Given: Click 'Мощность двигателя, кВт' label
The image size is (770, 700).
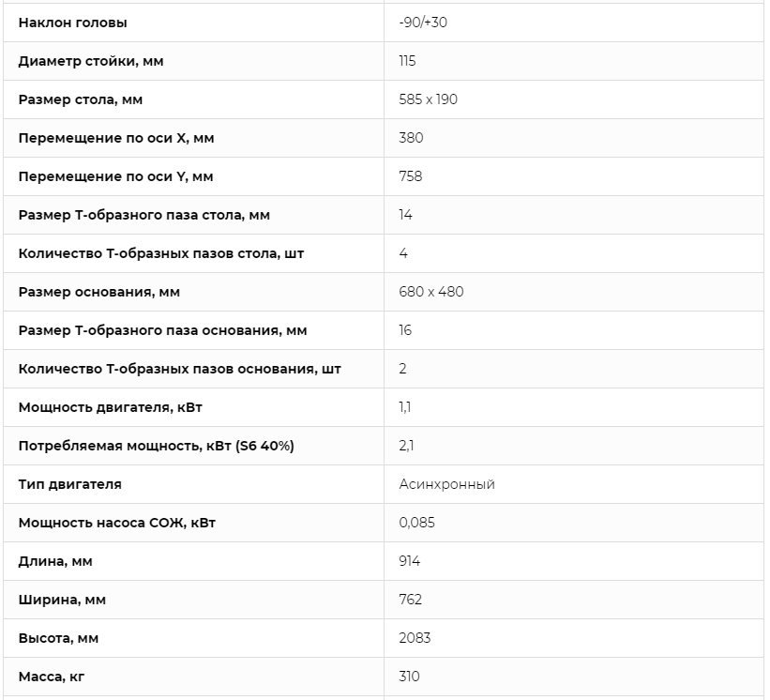Looking at the screenshot, I should [x=108, y=407].
